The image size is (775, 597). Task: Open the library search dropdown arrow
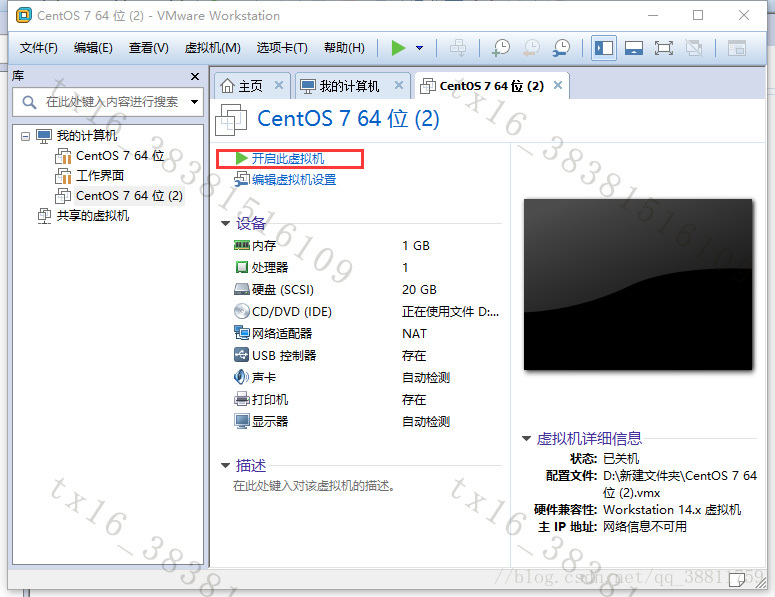pyautogui.click(x=195, y=102)
